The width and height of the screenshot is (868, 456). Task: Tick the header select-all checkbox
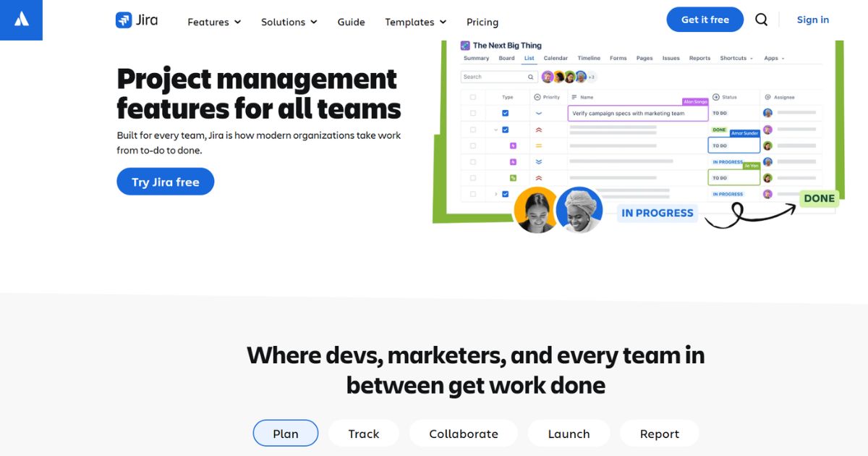point(473,97)
